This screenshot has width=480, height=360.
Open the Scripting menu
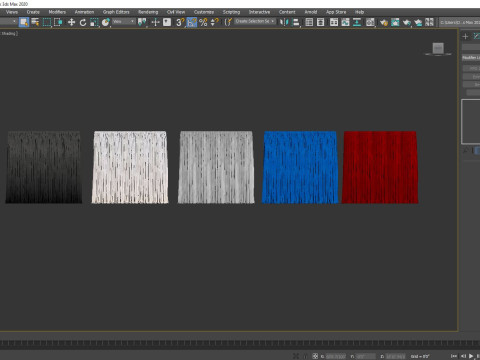(x=231, y=12)
